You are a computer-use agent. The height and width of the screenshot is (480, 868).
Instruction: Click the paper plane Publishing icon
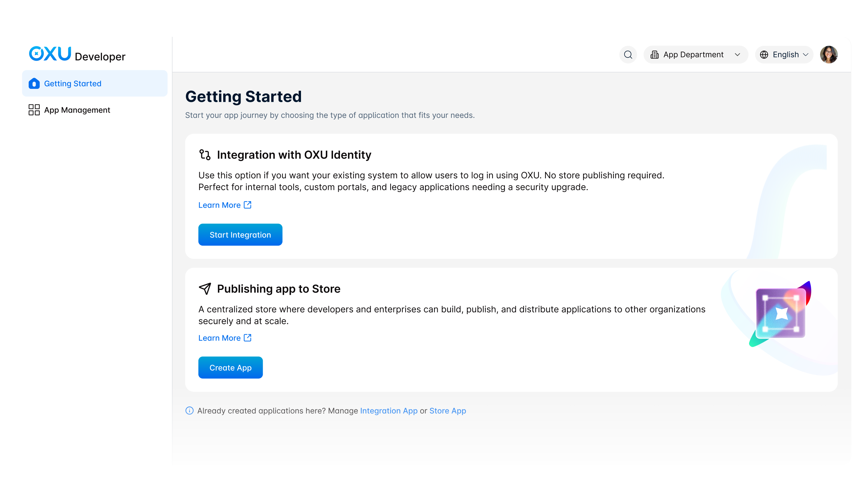[x=205, y=288]
